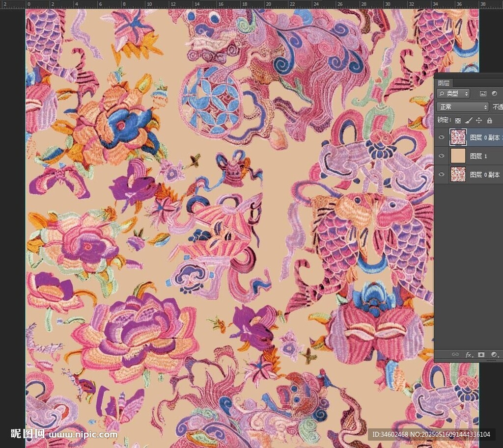Screen dimensions: 503x448
Task: Click the 锁定: label in the layers panel
Action: (444, 120)
